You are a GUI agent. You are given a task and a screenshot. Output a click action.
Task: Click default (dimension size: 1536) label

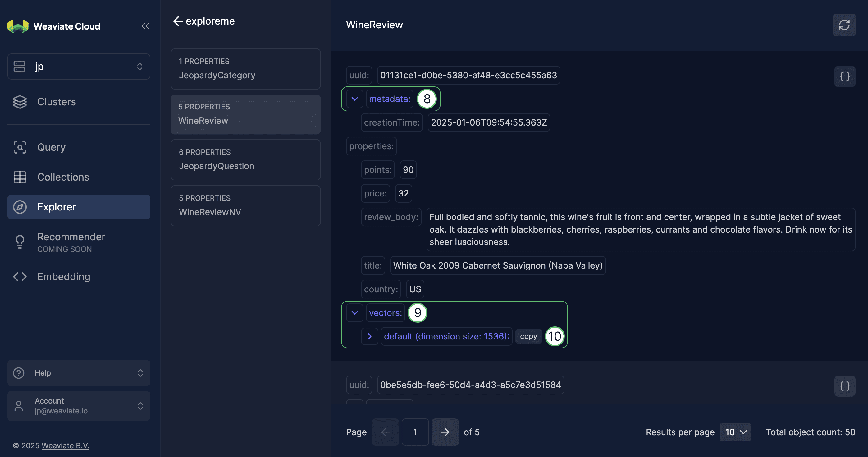point(446,336)
